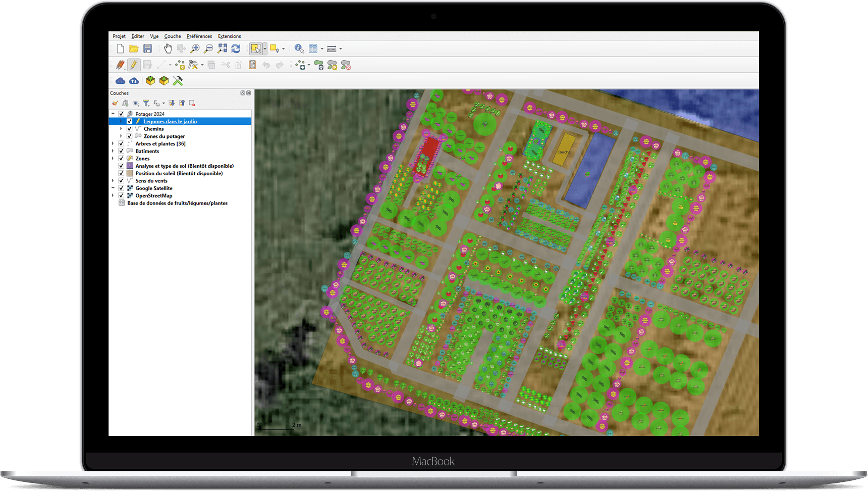Viewport: 868px width, 491px height.
Task: Save the project with the floppy disk icon
Action: (x=147, y=49)
